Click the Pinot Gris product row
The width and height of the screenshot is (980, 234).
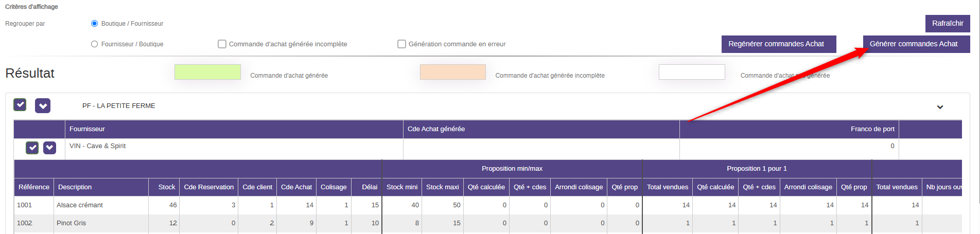pos(72,223)
